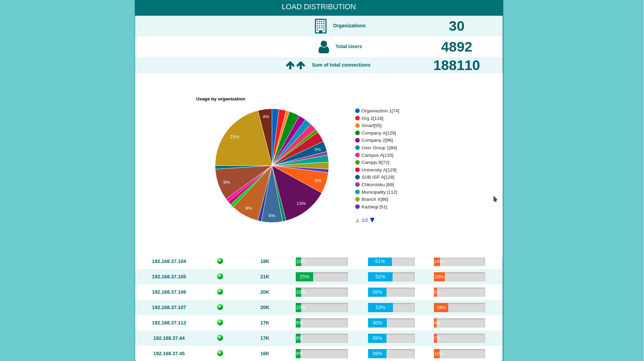Click Company 2[96] in legend
The width and height of the screenshot is (644, 361).
[374, 140]
